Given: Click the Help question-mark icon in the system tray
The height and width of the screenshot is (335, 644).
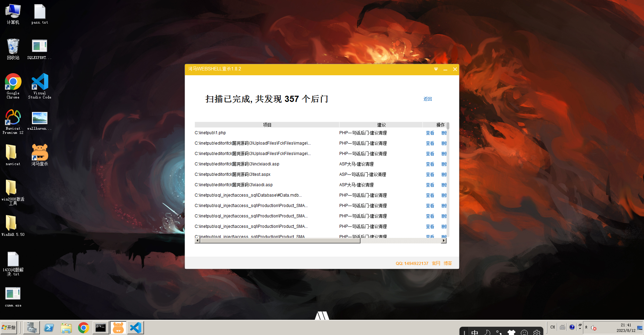Looking at the screenshot, I should click(x=572, y=327).
